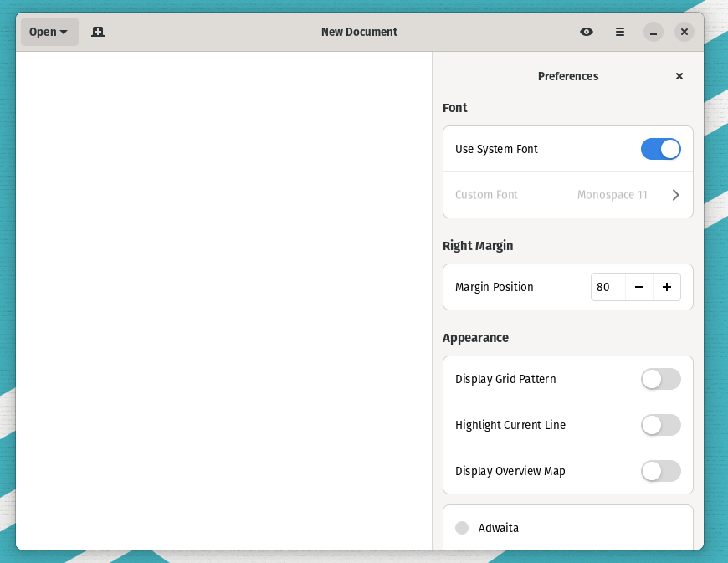Expand the Open dropdown button
This screenshot has width=728, height=563.
pyautogui.click(x=49, y=32)
